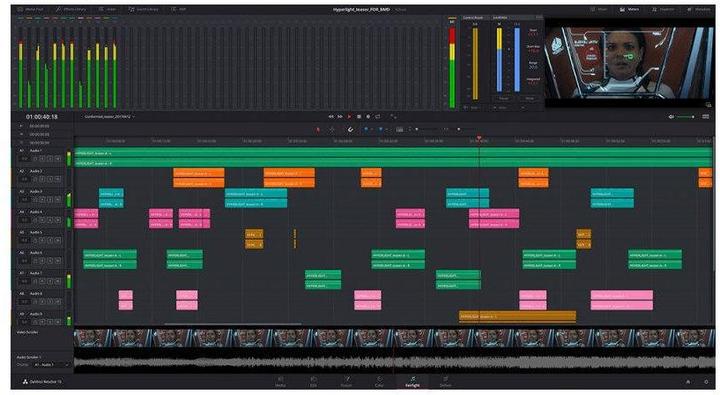Image resolution: width=720 pixels, height=395 pixels.
Task: Arm record on Audio 5 track
Action: coord(42,240)
